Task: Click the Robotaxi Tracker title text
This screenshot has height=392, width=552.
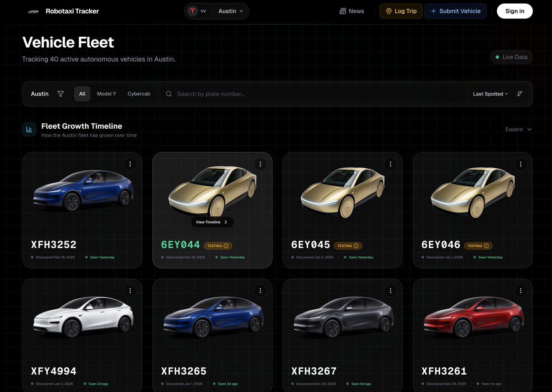Action: click(72, 11)
